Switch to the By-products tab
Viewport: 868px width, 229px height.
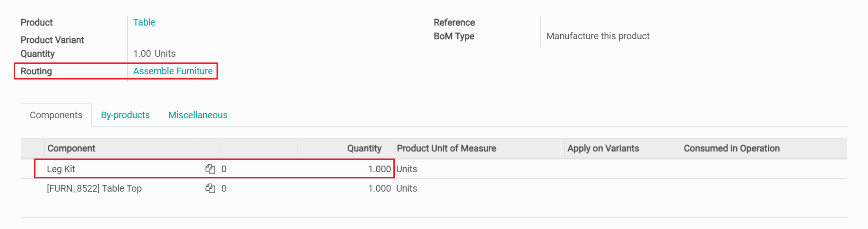pyautogui.click(x=125, y=115)
